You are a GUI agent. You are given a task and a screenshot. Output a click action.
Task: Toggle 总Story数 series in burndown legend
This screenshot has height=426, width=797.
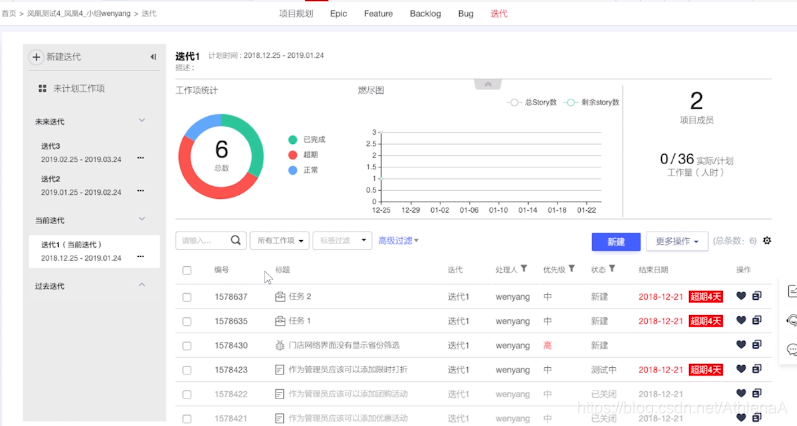click(532, 102)
